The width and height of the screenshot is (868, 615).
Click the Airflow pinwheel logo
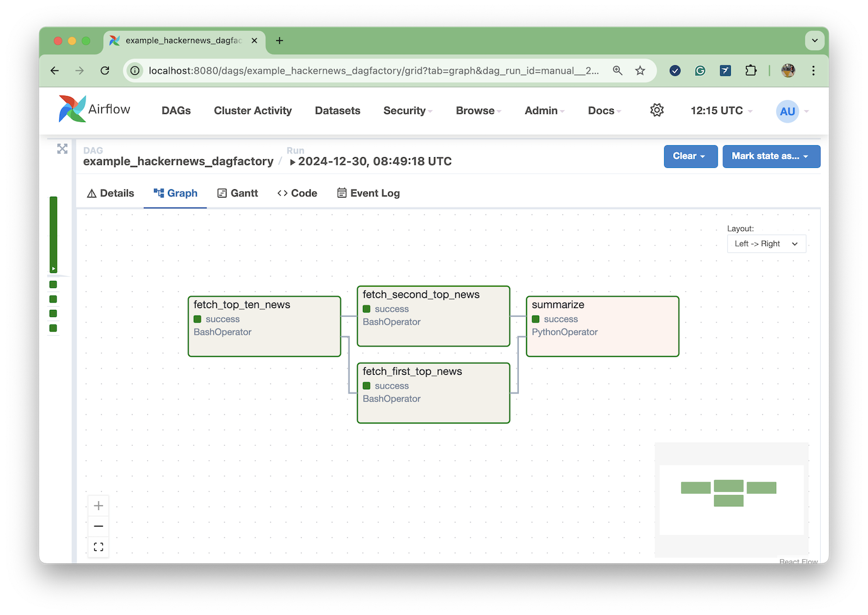(x=72, y=109)
